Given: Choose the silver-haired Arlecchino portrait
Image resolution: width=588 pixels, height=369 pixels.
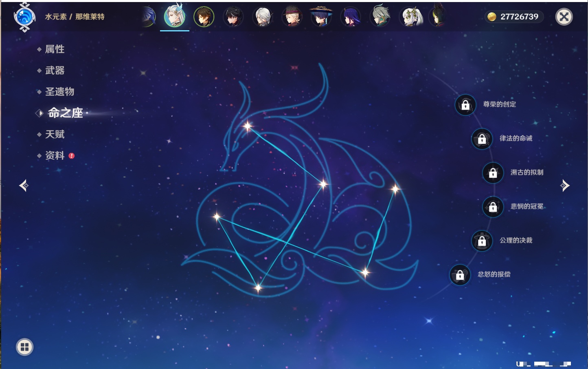Looking at the screenshot, I should [x=263, y=17].
